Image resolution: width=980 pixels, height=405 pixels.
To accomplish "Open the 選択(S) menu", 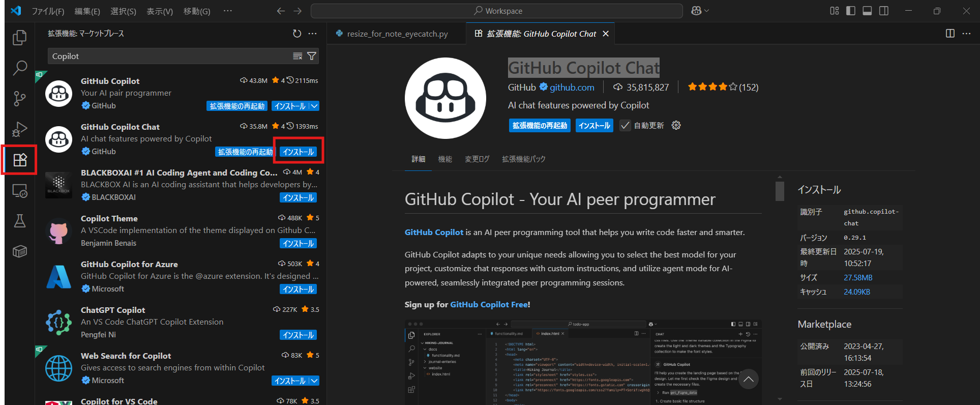I will 124,11.
